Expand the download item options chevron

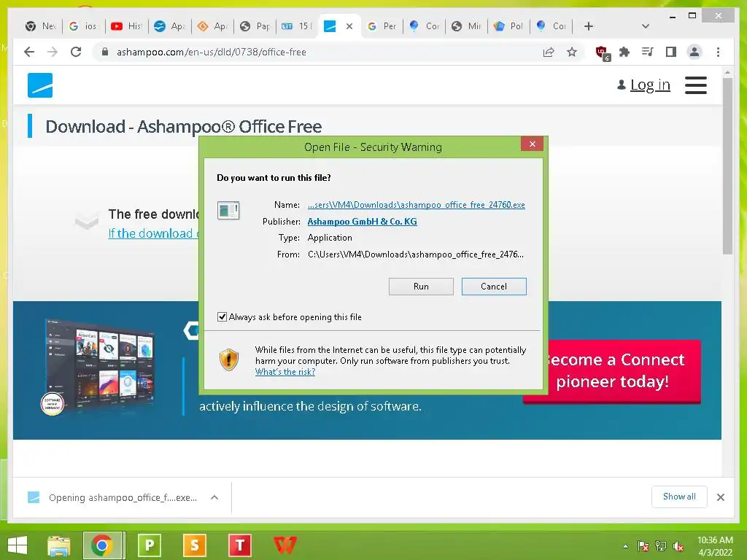click(214, 497)
